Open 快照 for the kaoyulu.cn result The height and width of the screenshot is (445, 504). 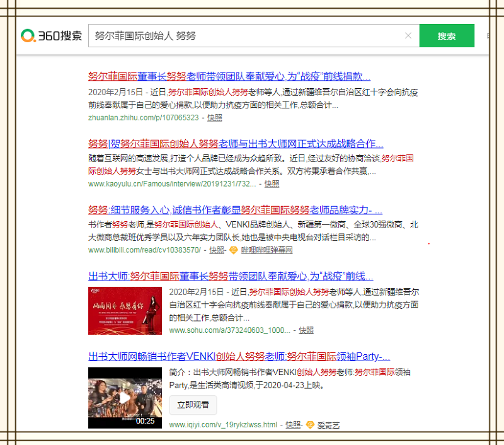272,184
